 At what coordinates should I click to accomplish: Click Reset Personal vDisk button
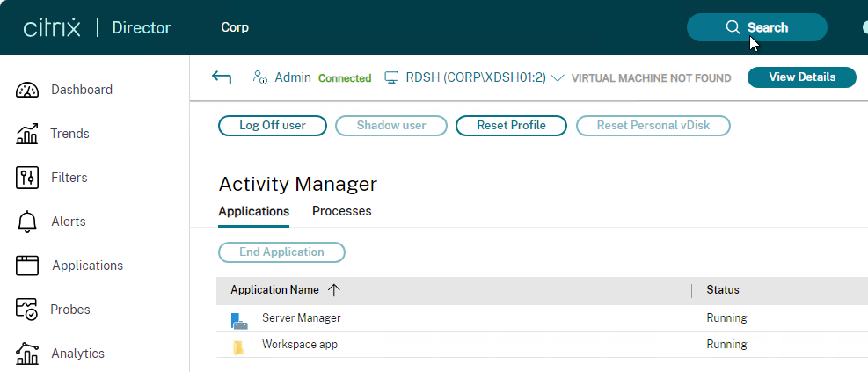click(653, 126)
